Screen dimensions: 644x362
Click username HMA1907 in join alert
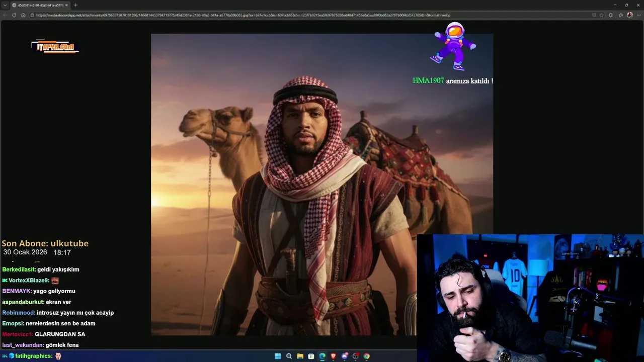pos(428,80)
